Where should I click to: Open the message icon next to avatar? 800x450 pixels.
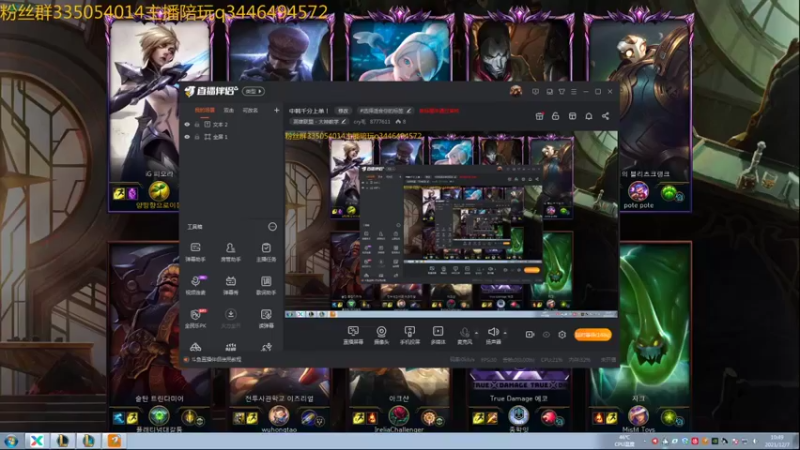pyautogui.click(x=535, y=92)
